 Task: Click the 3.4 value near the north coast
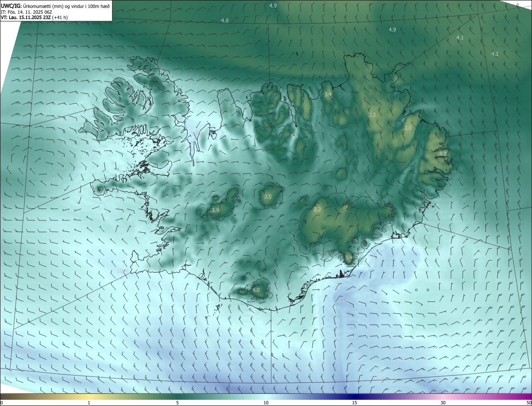click(x=328, y=95)
